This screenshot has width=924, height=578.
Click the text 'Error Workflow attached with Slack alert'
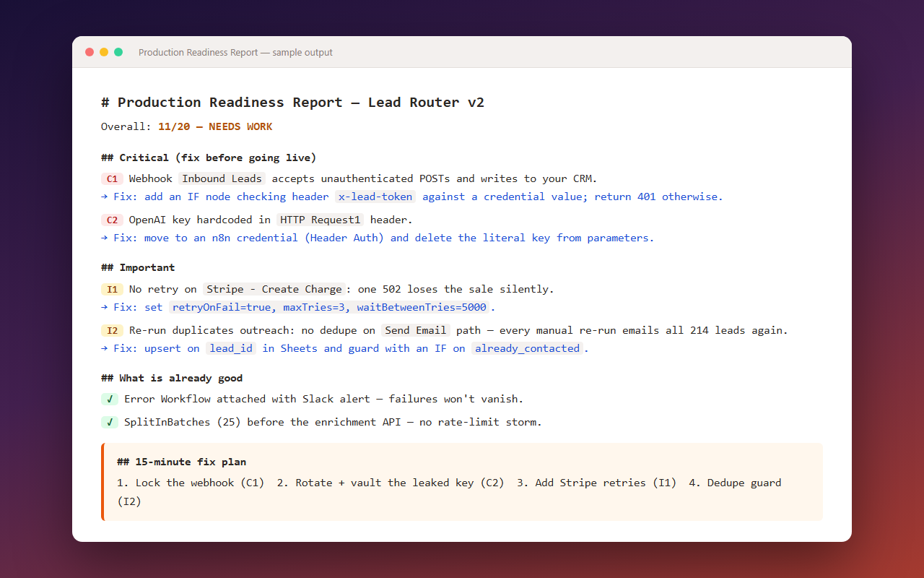(x=248, y=399)
